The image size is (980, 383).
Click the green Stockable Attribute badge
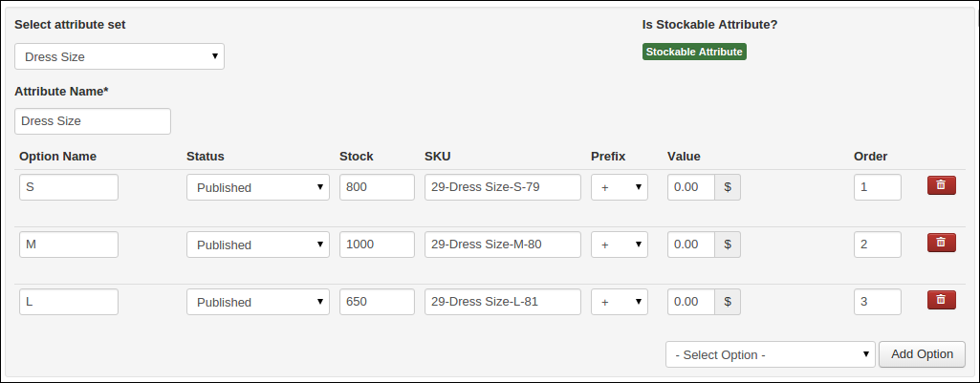click(x=693, y=52)
